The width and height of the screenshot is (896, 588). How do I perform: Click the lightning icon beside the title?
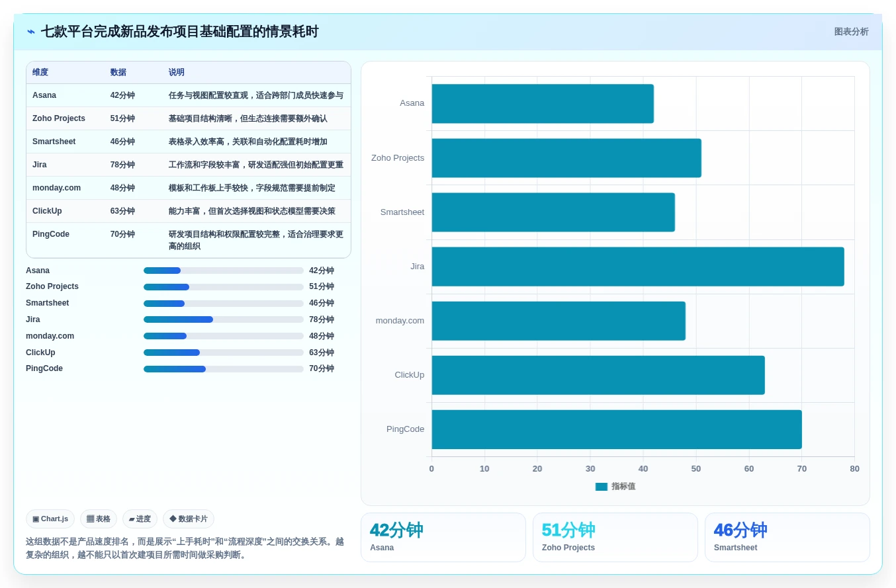point(31,32)
